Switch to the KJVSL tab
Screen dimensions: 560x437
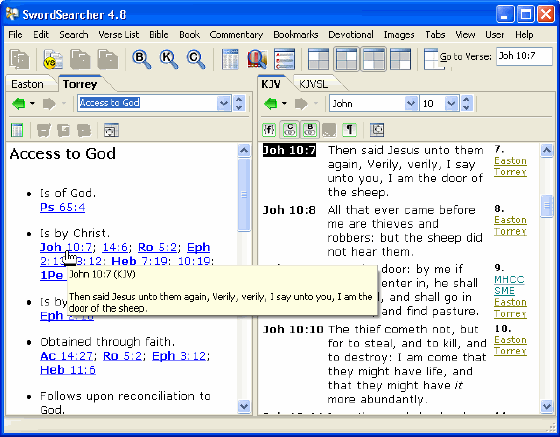point(314,84)
